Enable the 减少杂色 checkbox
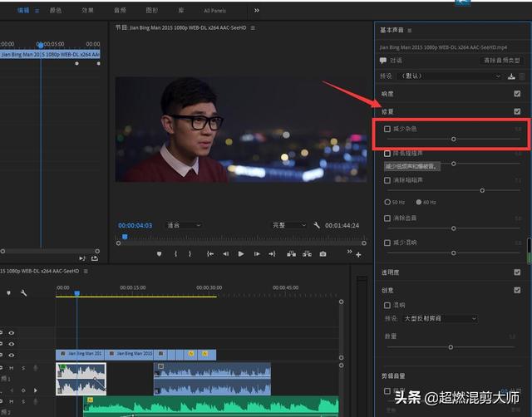Image resolution: width=532 pixels, height=417 pixels. click(387, 129)
